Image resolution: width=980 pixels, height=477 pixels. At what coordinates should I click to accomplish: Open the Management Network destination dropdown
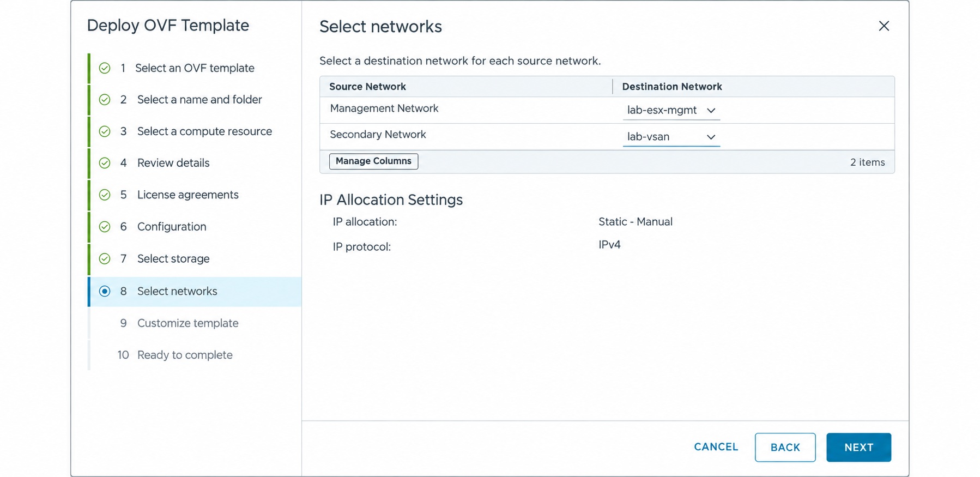coord(671,110)
